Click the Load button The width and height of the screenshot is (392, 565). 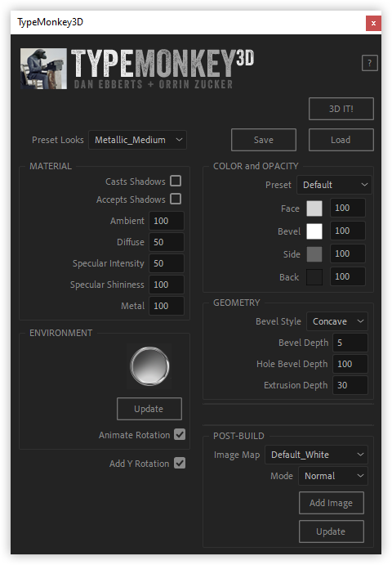341,140
